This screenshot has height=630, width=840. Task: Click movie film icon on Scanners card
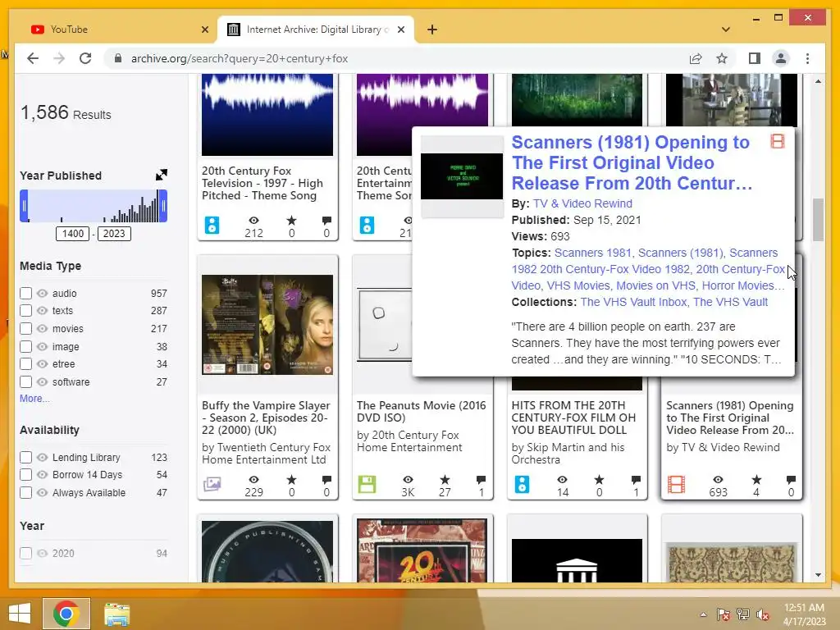click(x=677, y=484)
